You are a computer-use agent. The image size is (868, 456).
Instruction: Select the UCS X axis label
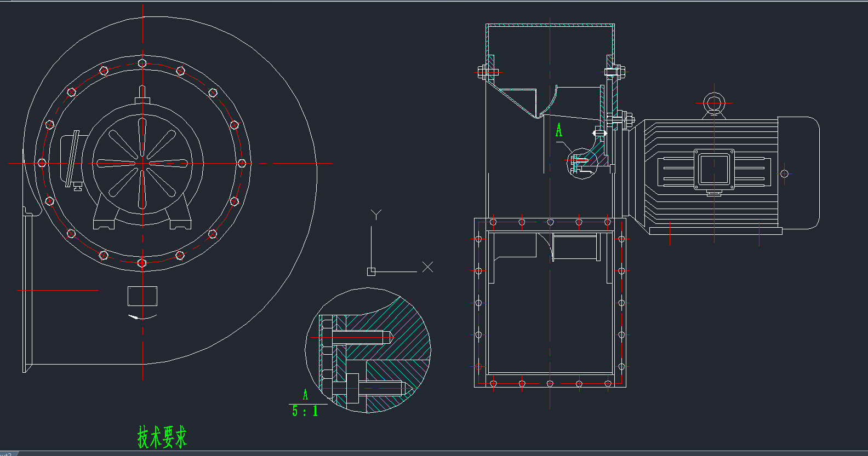(x=428, y=267)
